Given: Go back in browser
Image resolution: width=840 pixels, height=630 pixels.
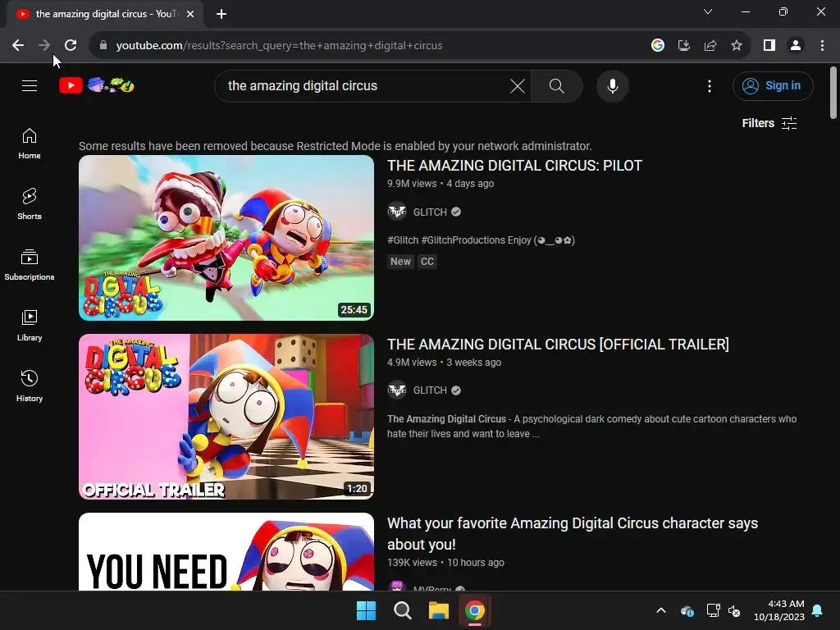Looking at the screenshot, I should tap(18, 46).
